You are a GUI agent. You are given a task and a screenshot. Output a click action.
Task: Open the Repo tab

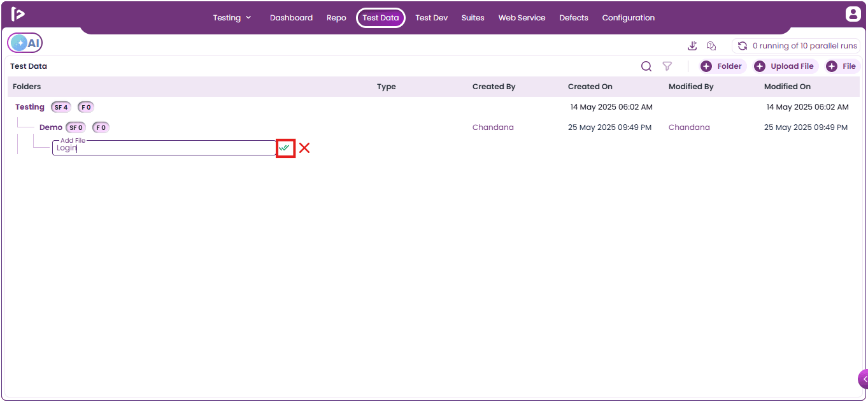click(x=336, y=18)
